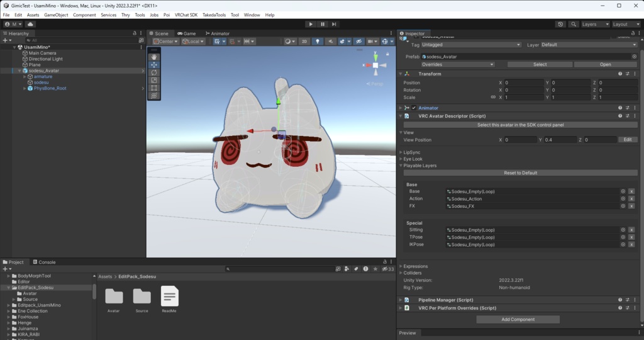
Task: Open Local rotation handle dropdown
Action: [193, 42]
